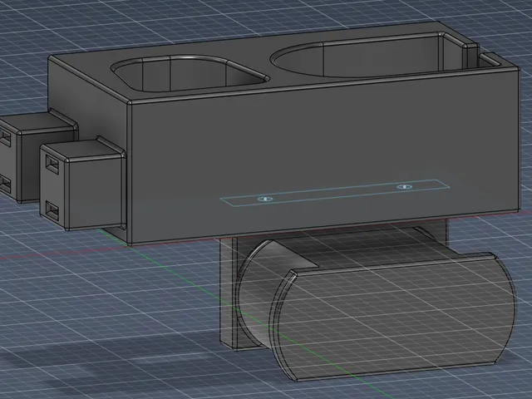The height and width of the screenshot is (399, 532).
Task: Select lower slot on the nearest connector block
Action: click(x=52, y=209)
